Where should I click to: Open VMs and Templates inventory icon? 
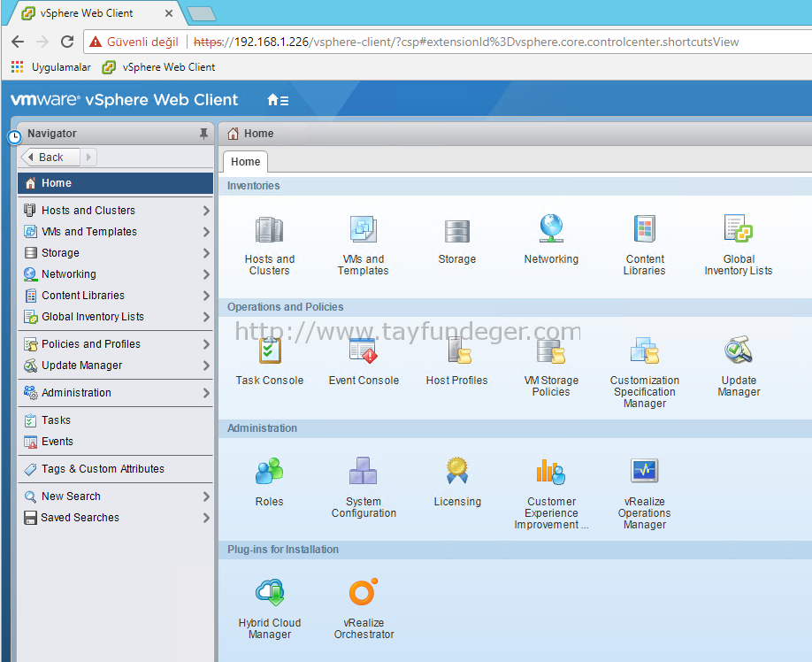(x=363, y=229)
